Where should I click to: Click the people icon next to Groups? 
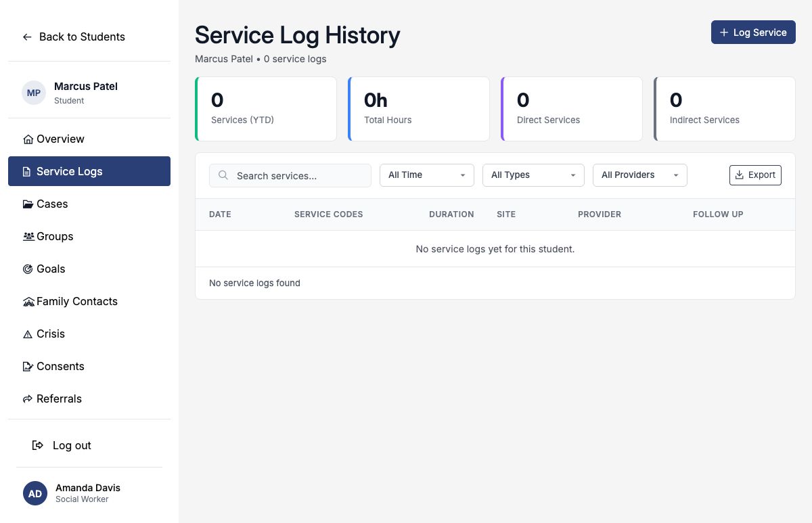[28, 237]
